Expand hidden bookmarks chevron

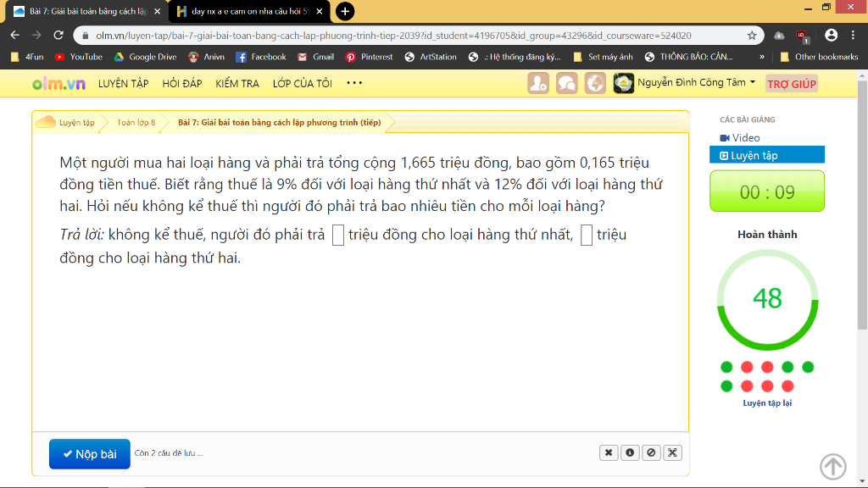pyautogui.click(x=762, y=57)
